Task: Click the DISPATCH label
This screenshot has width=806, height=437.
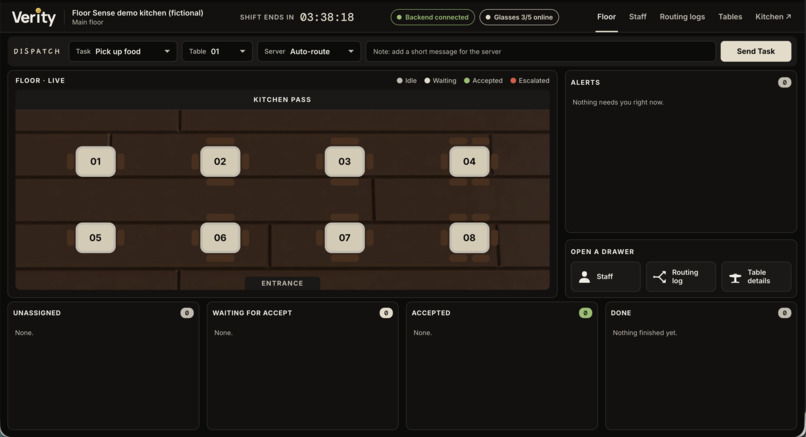Action: 36,51
